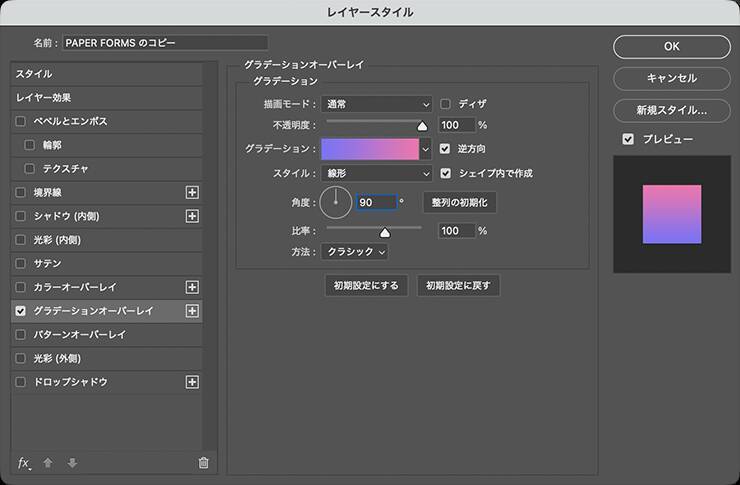Enable ドロップシャドウ checkbox
The height and width of the screenshot is (485, 740).
pyautogui.click(x=20, y=382)
